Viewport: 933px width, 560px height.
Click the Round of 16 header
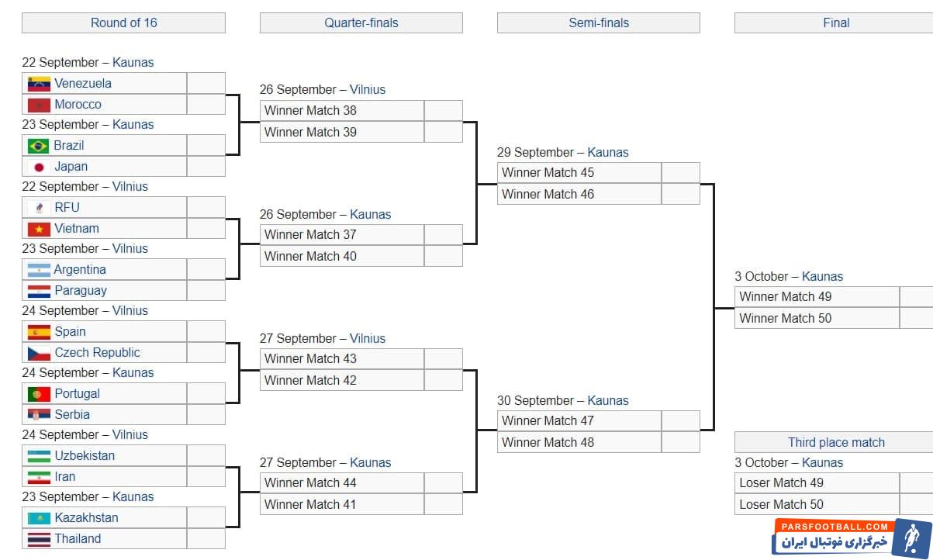point(123,23)
